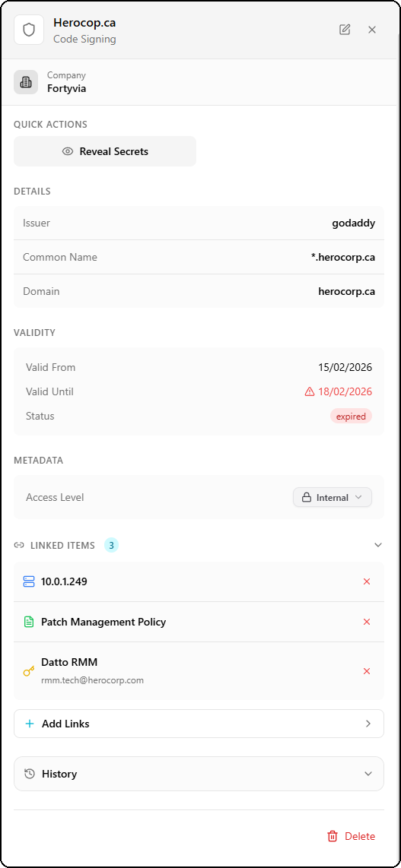
Task: Remove the Datto RMM linked item
Action: pos(366,671)
